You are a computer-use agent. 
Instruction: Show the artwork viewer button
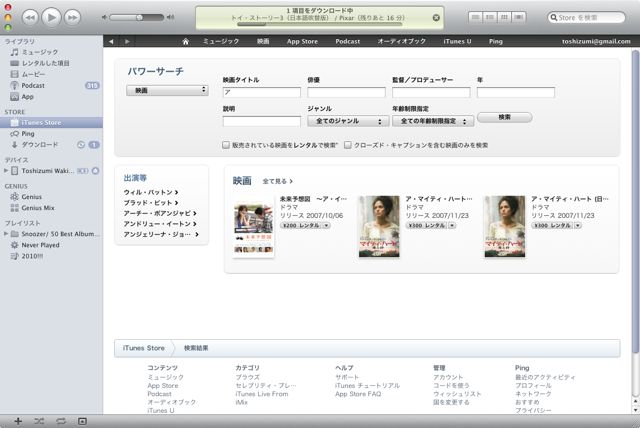pyautogui.click(x=82, y=421)
